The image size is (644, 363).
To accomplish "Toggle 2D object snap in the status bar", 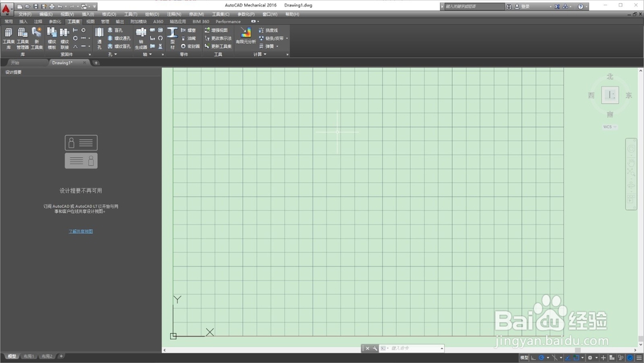I will tap(576, 358).
